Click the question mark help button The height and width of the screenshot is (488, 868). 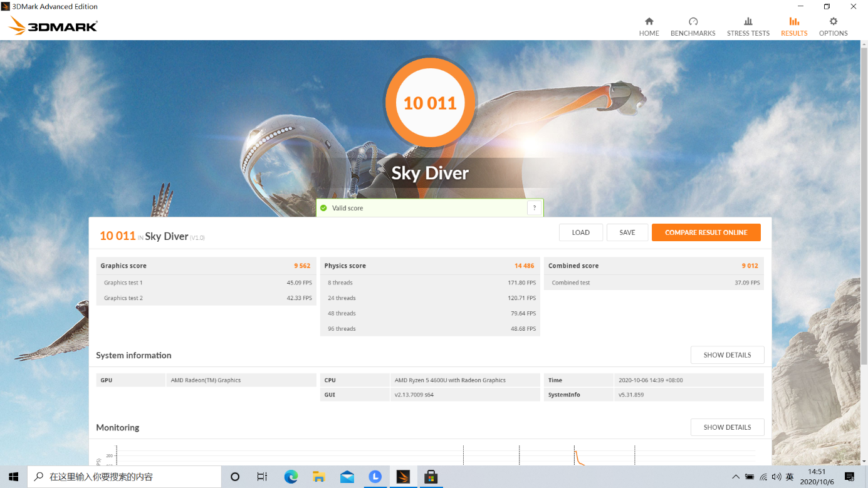click(x=534, y=208)
